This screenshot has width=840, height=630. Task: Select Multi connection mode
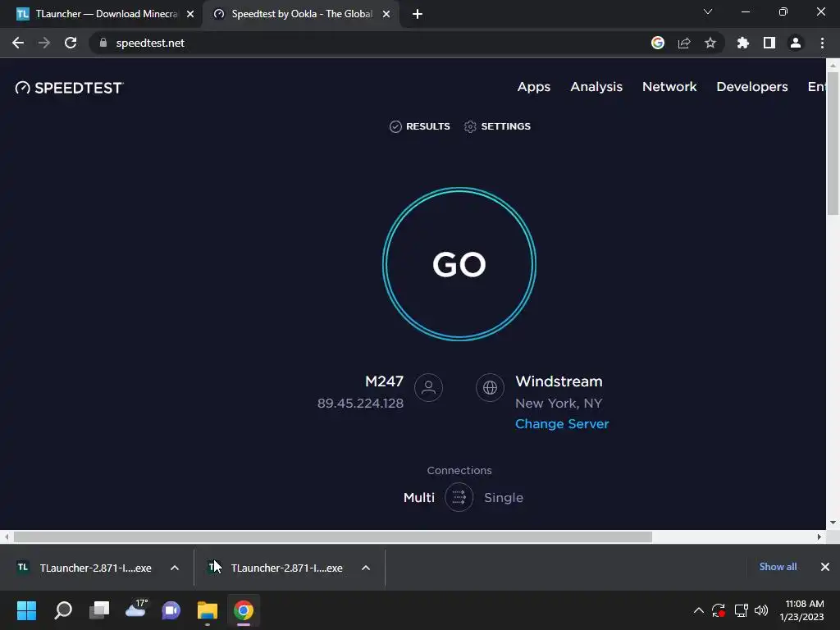419,498
